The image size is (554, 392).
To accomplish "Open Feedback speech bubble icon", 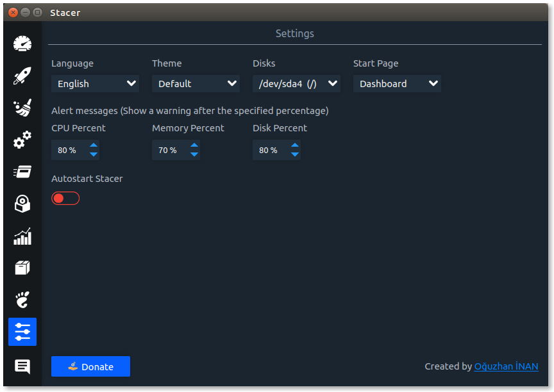I will click(22, 366).
